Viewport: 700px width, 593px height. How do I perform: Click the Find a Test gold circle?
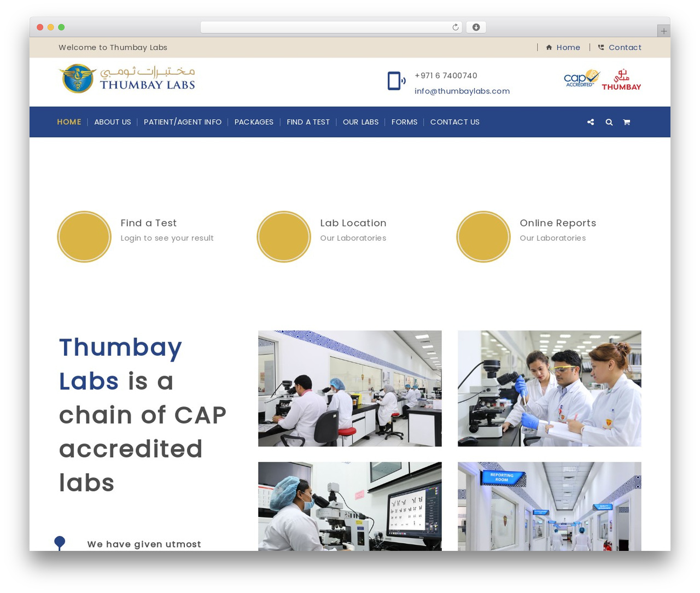click(84, 237)
